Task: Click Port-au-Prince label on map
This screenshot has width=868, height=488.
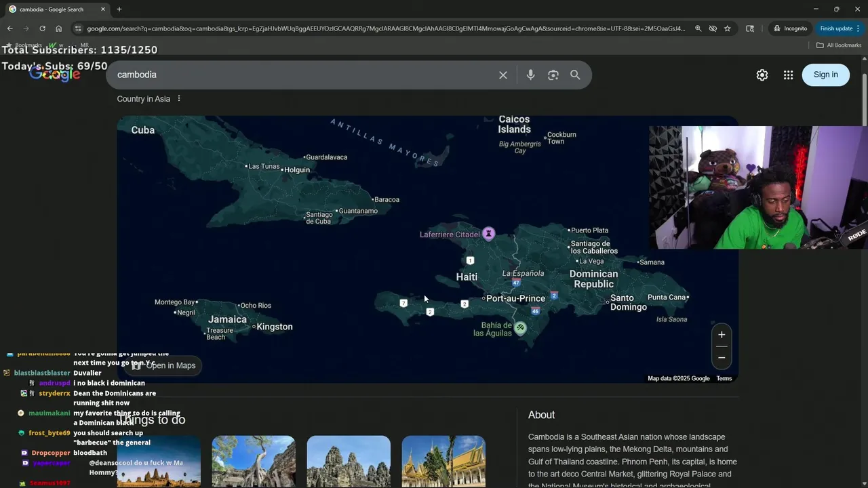Action: click(515, 298)
